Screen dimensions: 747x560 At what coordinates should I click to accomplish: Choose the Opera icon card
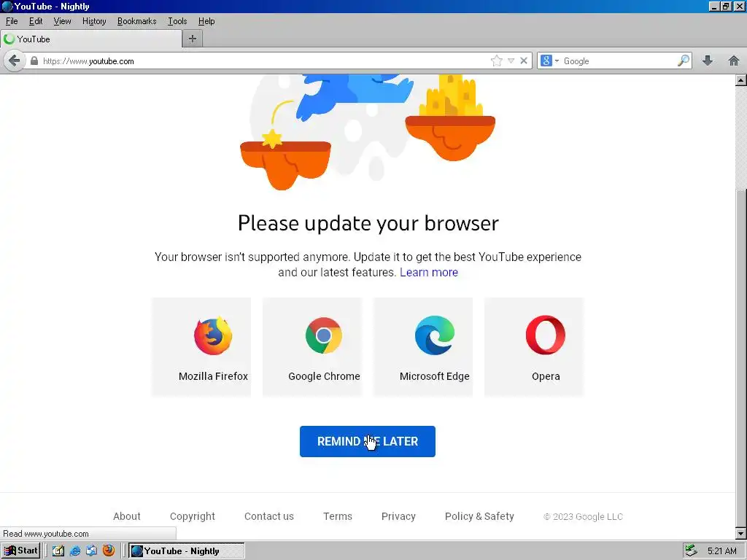pos(534,347)
